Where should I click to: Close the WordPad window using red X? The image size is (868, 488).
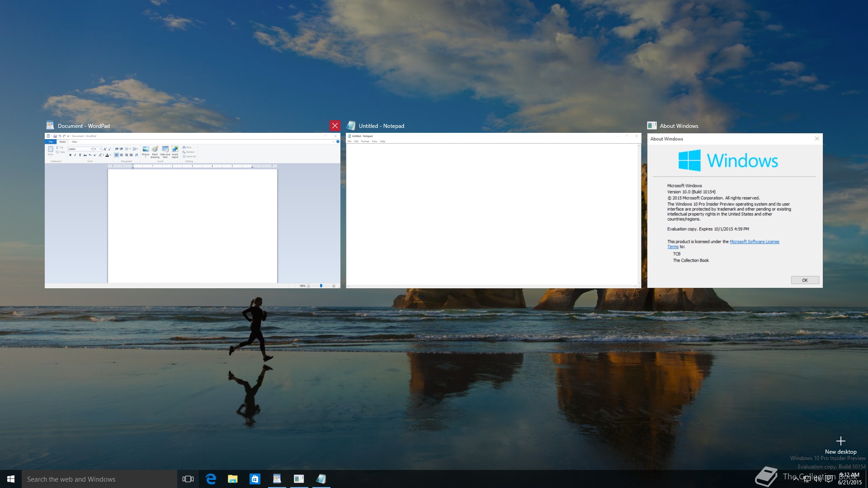pos(335,126)
